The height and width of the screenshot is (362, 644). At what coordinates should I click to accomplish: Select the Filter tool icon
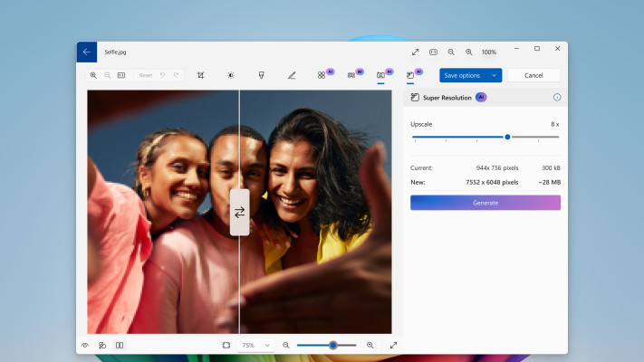click(x=261, y=75)
